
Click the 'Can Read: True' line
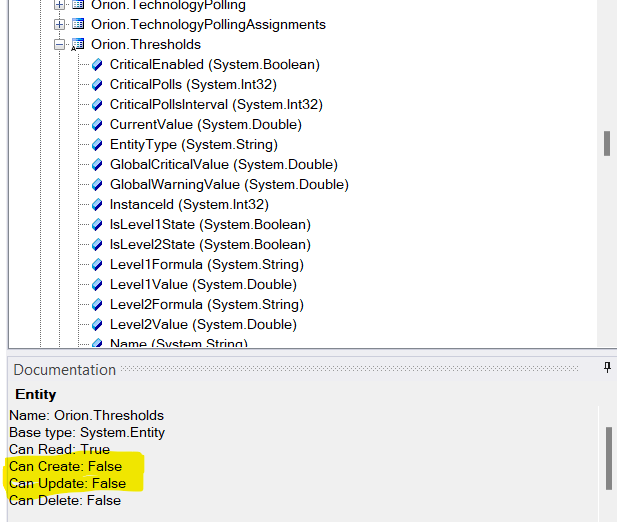pyautogui.click(x=59, y=449)
